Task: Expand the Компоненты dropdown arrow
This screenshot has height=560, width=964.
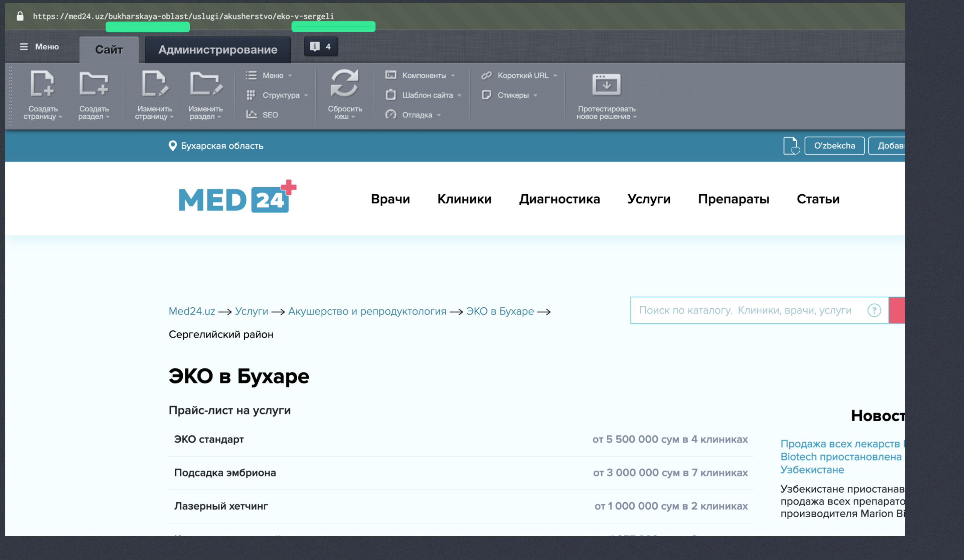Action: 453,76
